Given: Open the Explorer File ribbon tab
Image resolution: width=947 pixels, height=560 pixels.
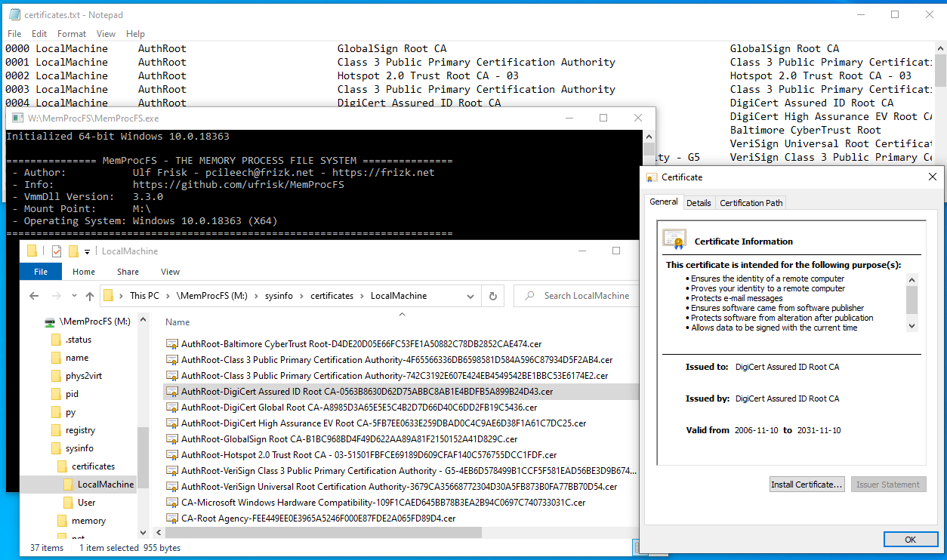Looking at the screenshot, I should pyautogui.click(x=41, y=272).
